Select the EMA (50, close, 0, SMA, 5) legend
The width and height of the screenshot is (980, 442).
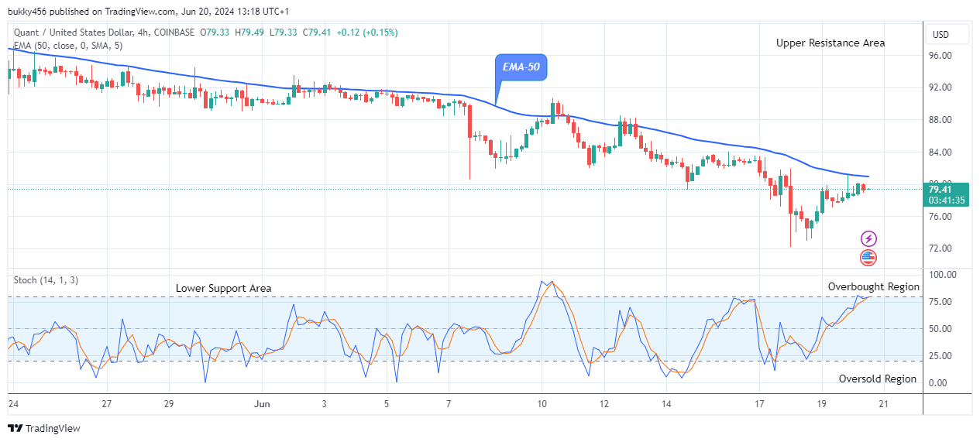[68, 46]
